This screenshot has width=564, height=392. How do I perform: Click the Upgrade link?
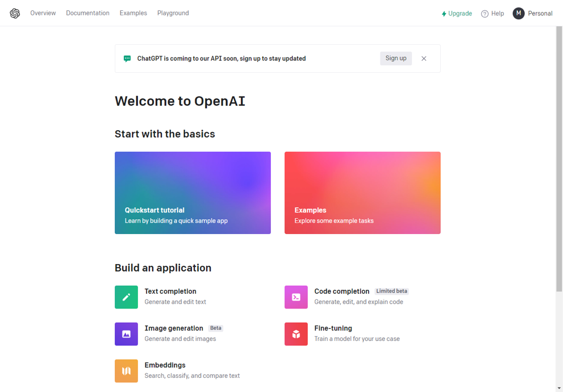(x=457, y=13)
